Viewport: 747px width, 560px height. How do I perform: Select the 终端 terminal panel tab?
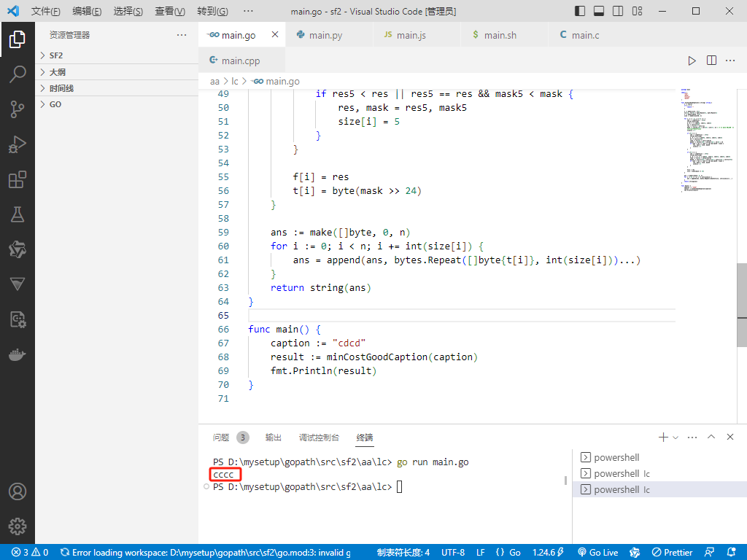[365, 437]
